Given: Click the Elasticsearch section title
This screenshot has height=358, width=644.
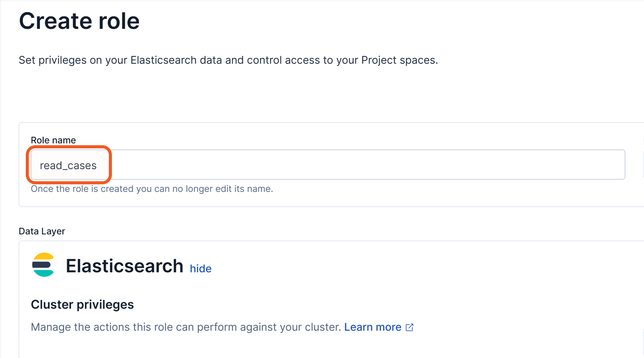Looking at the screenshot, I should 124,266.
